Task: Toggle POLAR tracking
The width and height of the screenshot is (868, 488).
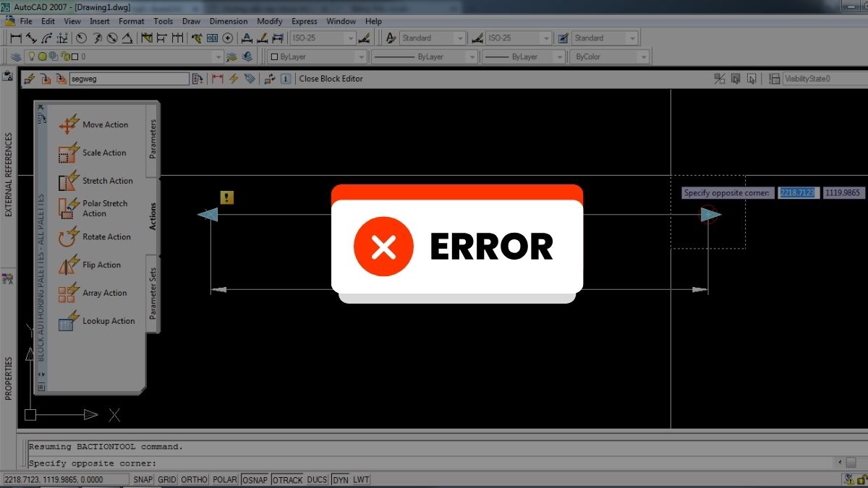Action: point(226,479)
